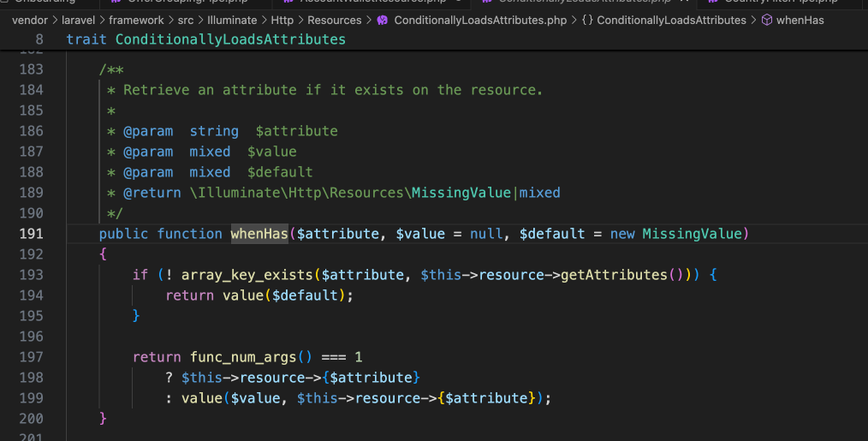Open the framework breadcrumb folder

point(136,21)
